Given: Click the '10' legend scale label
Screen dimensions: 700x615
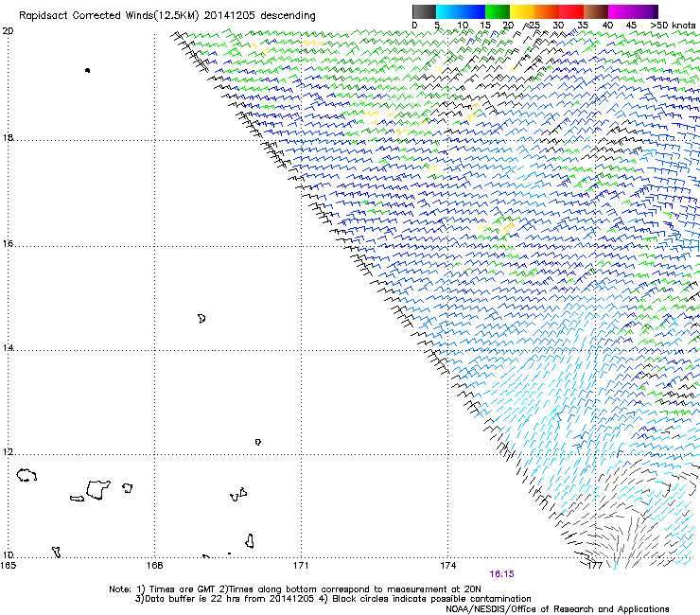Looking at the screenshot, I should coord(463,25).
